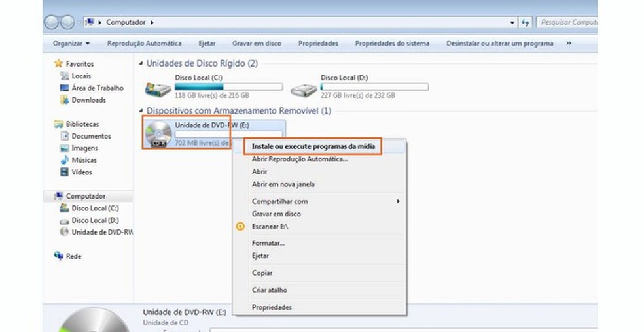Image resolution: width=644 pixels, height=332 pixels.
Task: Open Locais in the Favoritos list
Action: (x=81, y=76)
